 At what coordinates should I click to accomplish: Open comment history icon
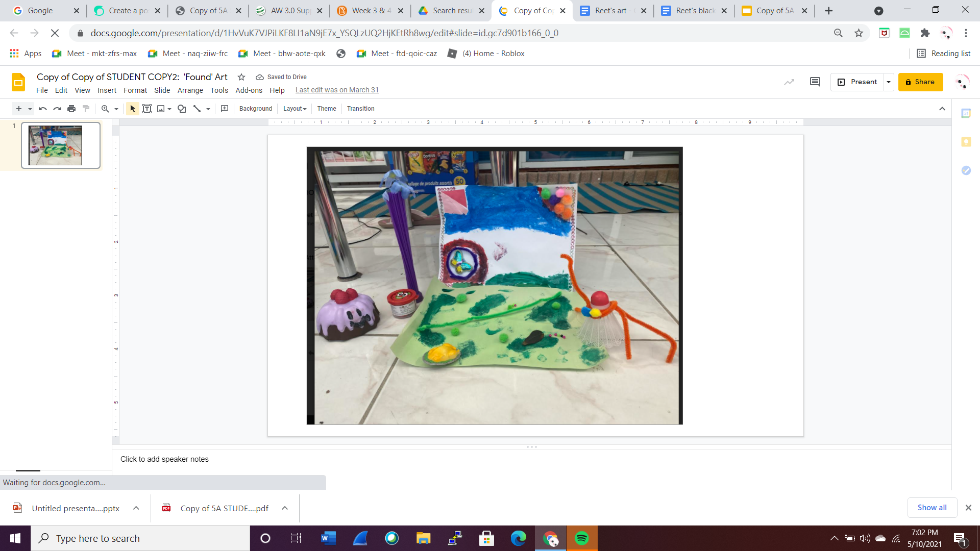(x=815, y=82)
